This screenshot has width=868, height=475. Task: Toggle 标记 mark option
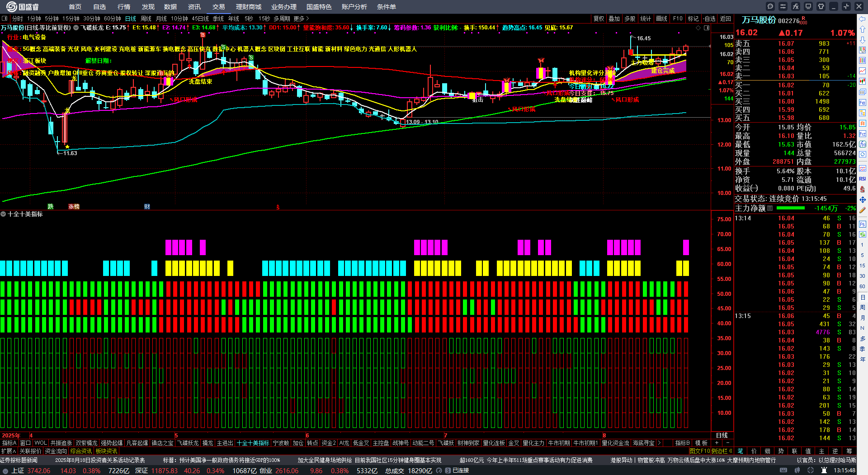pyautogui.click(x=693, y=19)
